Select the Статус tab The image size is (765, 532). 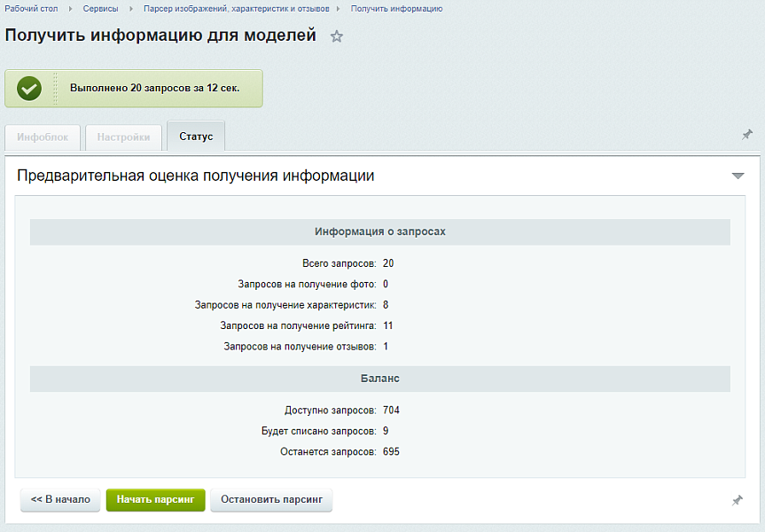196,137
